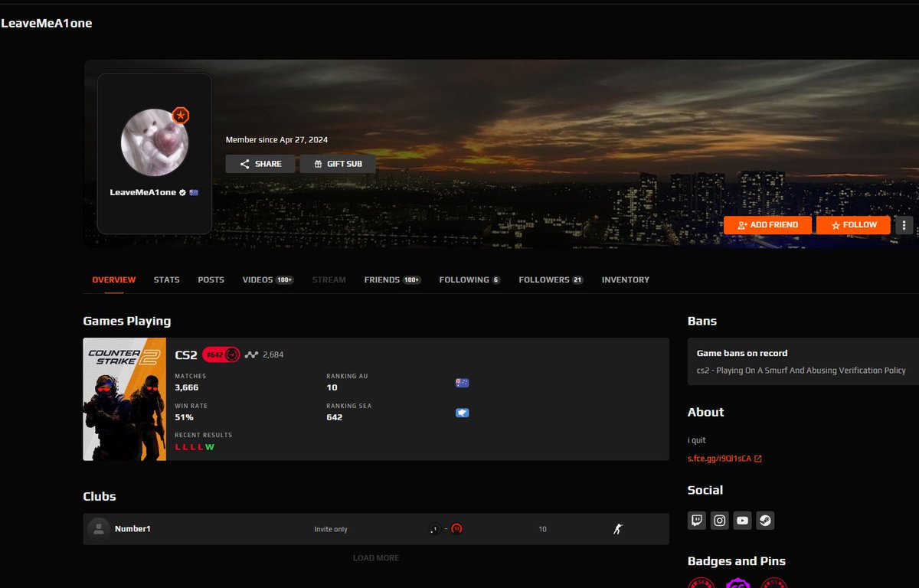Click the Counter-Strike 2 game cover image
Viewport: 919px width, 588px height.
124,399
